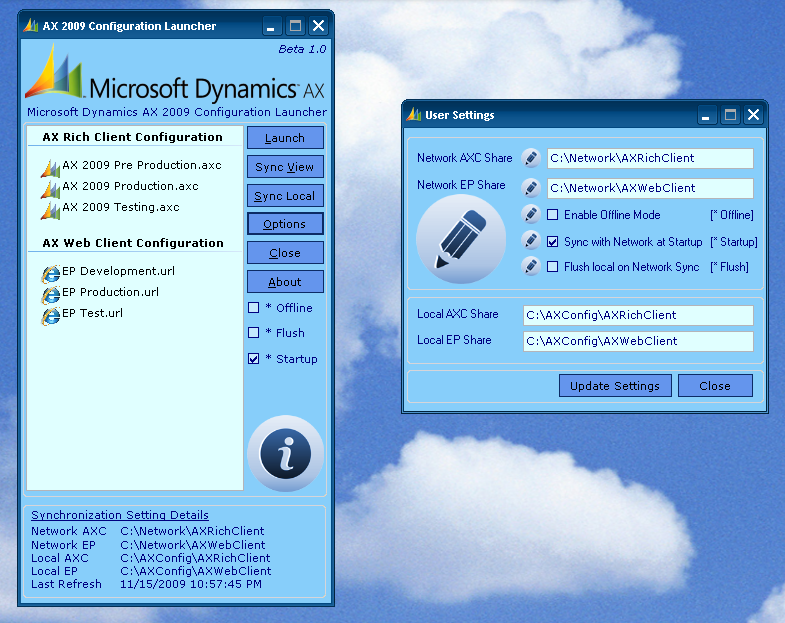Minimize the User Settings window

tap(706, 115)
